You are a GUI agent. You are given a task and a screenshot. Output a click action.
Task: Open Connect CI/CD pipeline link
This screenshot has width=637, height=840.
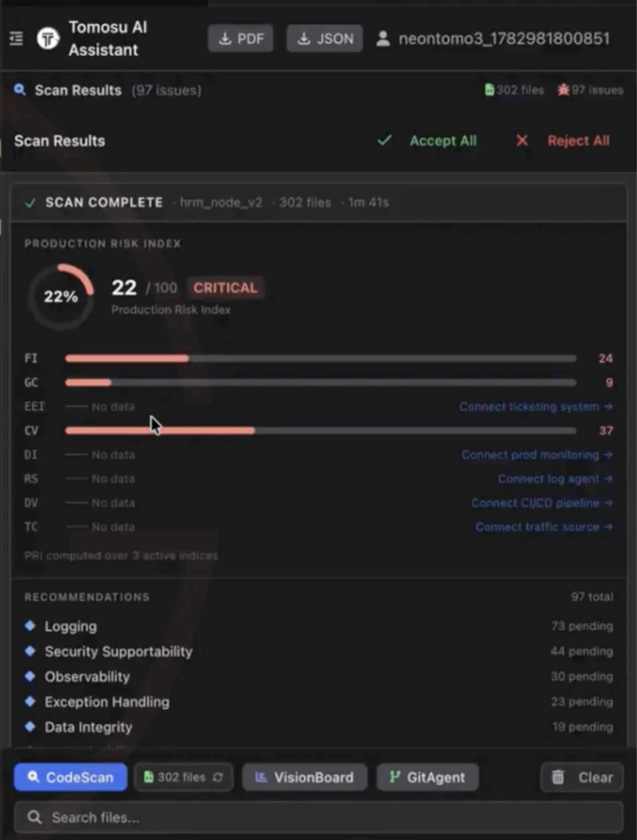pyautogui.click(x=542, y=503)
